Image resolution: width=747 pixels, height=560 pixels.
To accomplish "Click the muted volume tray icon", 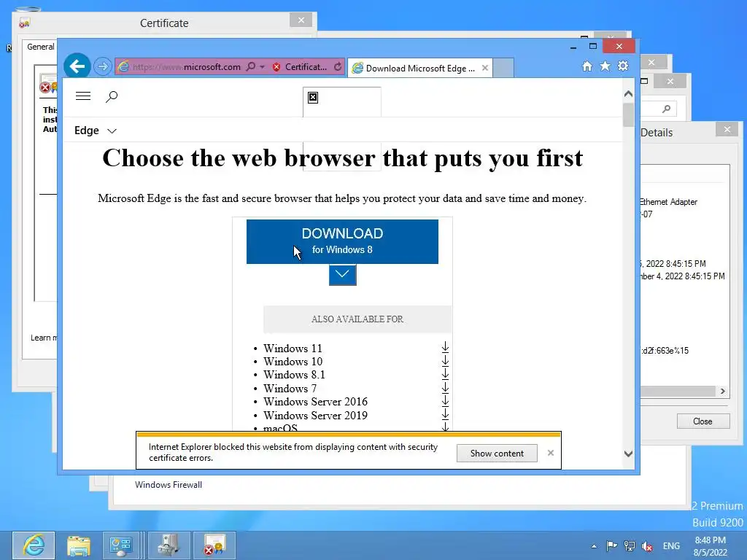I will pyautogui.click(x=647, y=546).
